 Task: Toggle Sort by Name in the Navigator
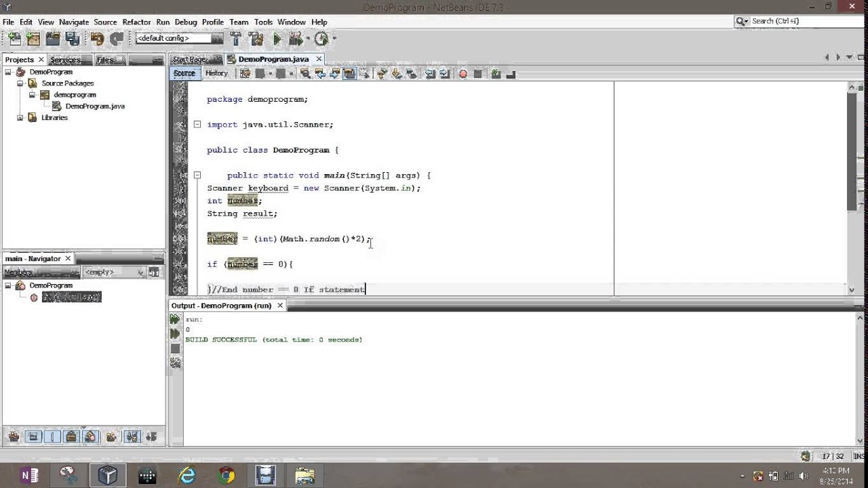[132, 436]
